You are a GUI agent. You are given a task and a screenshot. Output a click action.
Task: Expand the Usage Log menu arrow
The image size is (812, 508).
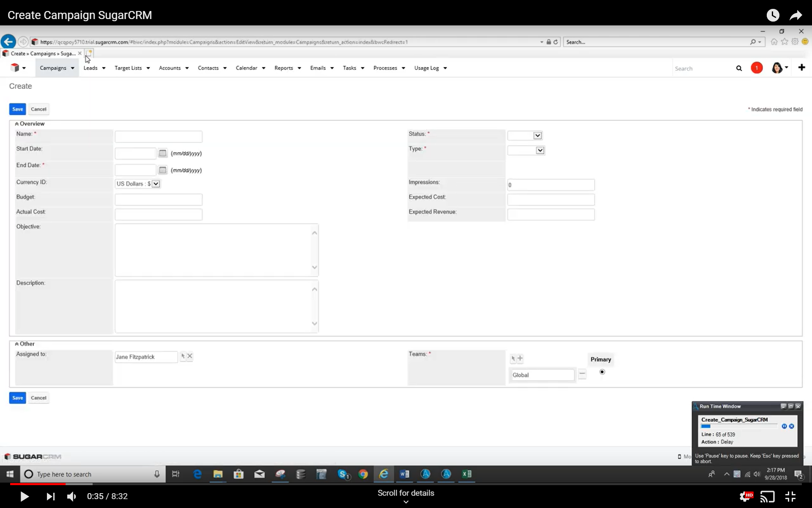coord(445,68)
